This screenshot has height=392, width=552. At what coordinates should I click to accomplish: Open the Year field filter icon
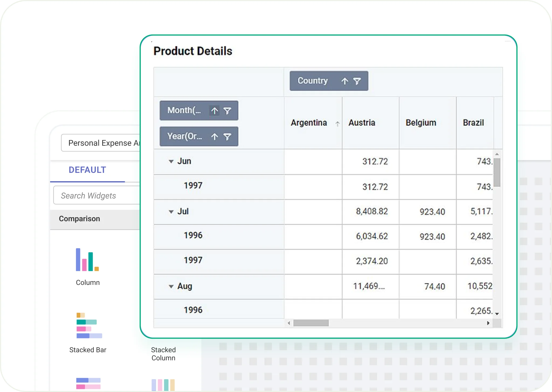(x=227, y=136)
